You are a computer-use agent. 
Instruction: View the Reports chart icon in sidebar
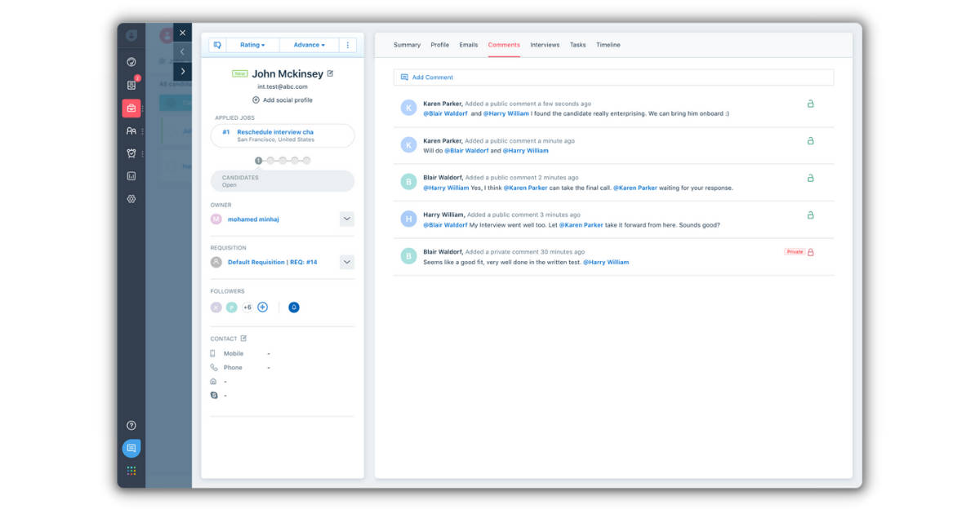pyautogui.click(x=131, y=175)
